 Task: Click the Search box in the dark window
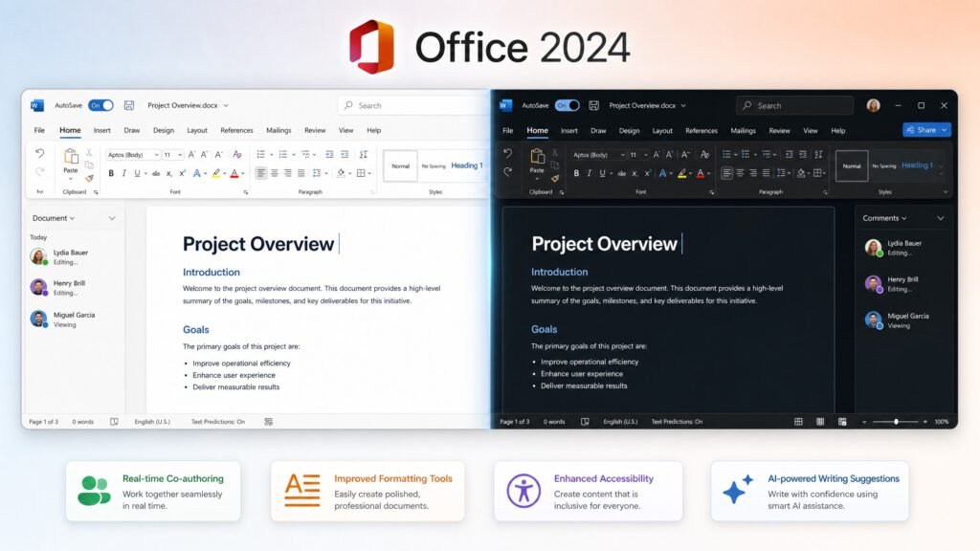794,105
